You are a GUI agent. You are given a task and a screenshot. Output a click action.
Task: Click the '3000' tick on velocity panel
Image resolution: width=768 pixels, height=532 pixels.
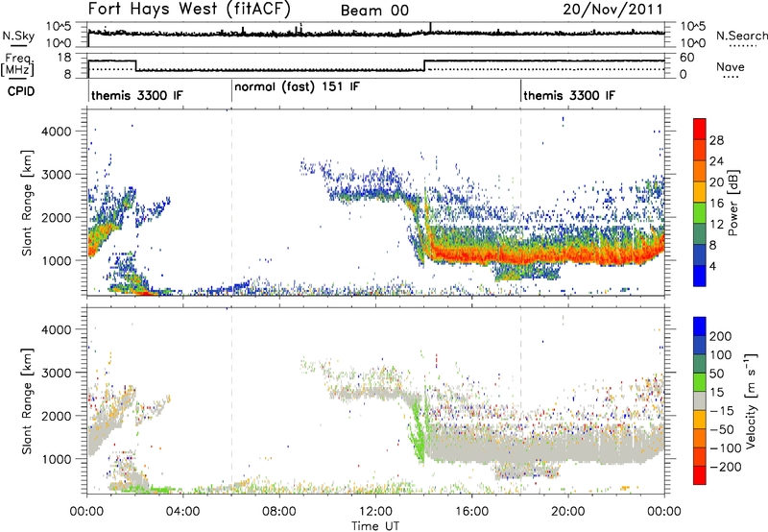click(57, 373)
